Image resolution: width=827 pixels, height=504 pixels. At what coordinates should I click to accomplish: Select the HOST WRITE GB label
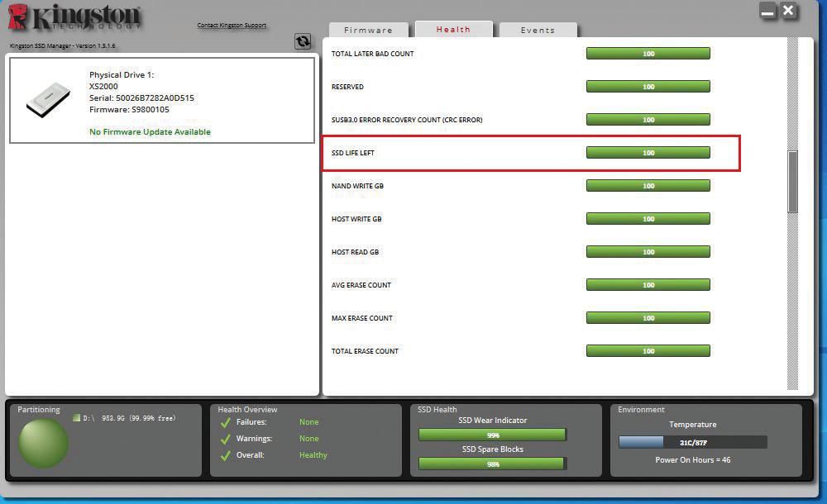[356, 219]
